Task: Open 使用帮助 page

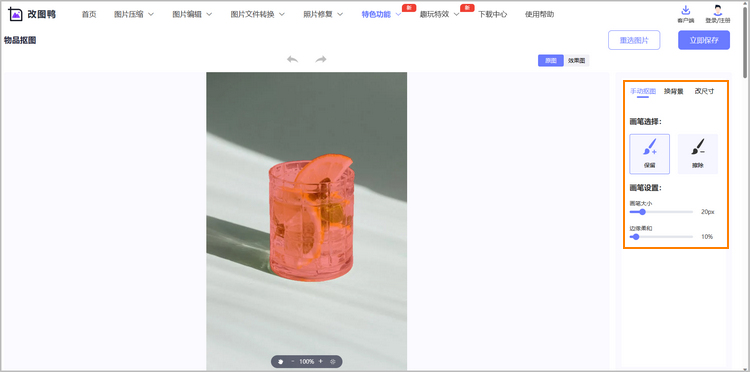Action: coord(540,14)
